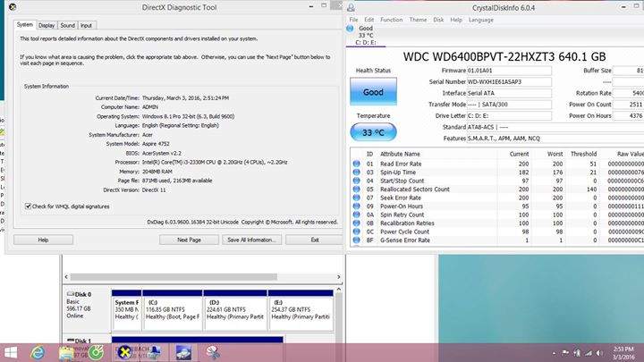Open the green browser icon on taskbar
Screen dimensions: 644x362
pyautogui.click(x=96, y=352)
